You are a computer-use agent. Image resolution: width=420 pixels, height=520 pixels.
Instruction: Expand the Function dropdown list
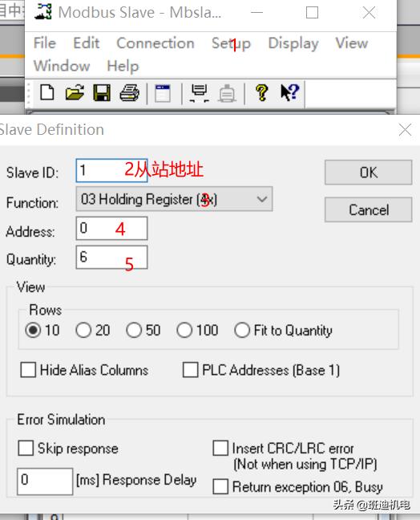tap(174, 199)
